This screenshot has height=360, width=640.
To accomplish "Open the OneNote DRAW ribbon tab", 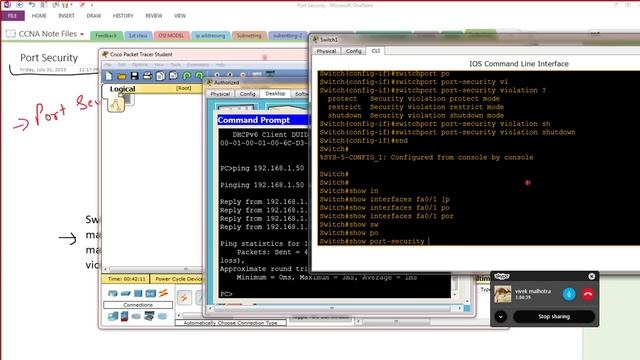I will pos(93,16).
